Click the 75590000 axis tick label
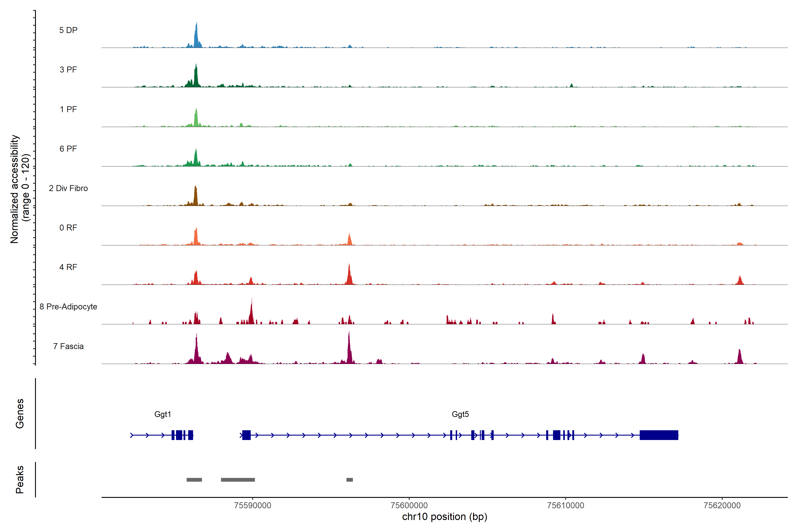This screenshot has width=798, height=532. [252, 505]
